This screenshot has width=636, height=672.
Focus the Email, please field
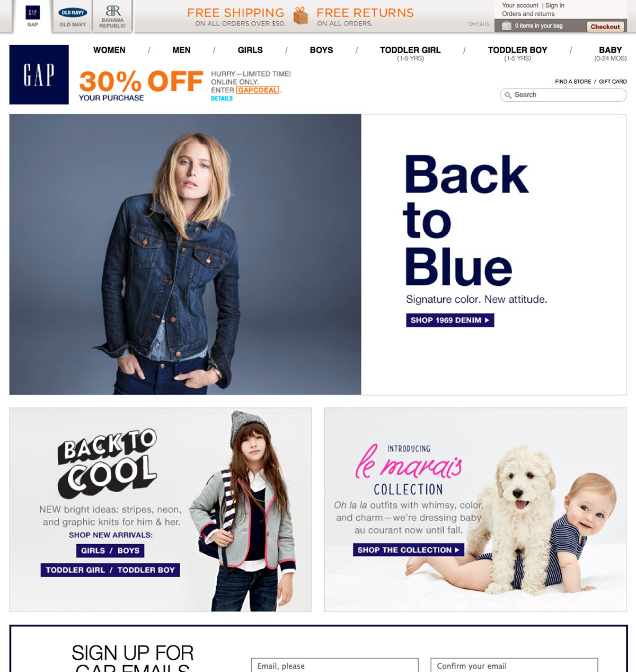[334, 666]
